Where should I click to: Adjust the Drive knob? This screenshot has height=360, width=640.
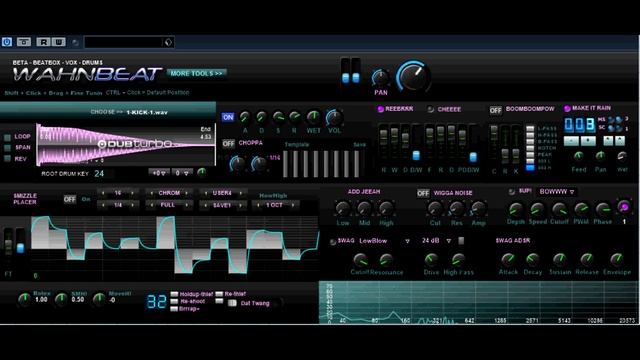click(x=431, y=260)
